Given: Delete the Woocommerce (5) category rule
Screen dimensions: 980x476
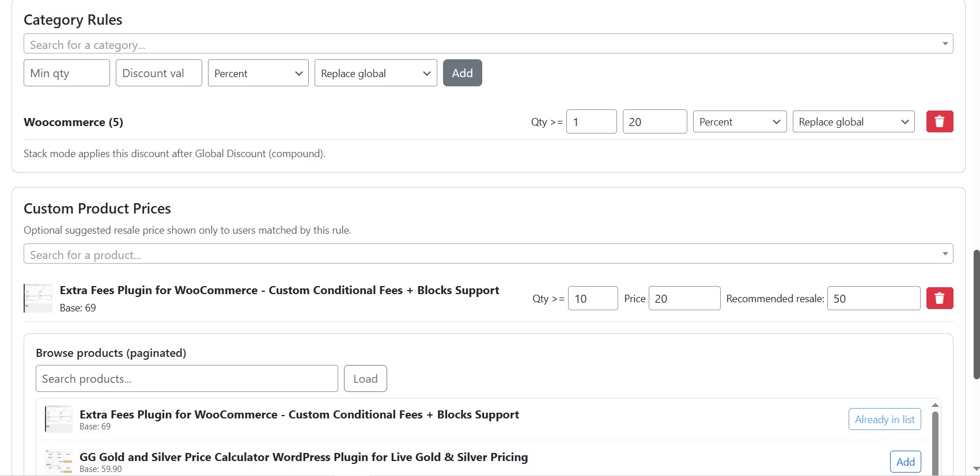Looking at the screenshot, I should click(x=940, y=121).
